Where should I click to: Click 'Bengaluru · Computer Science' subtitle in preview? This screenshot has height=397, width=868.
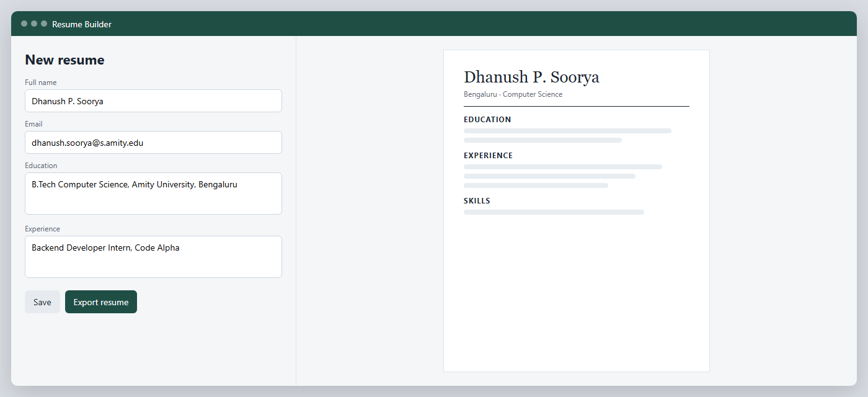tap(513, 94)
